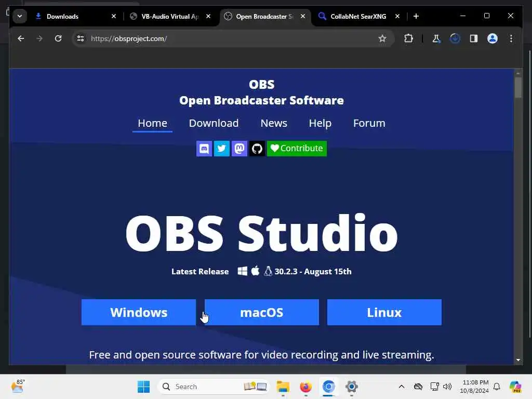Open the Windows Start menu
This screenshot has width=532, height=399.
click(143, 387)
